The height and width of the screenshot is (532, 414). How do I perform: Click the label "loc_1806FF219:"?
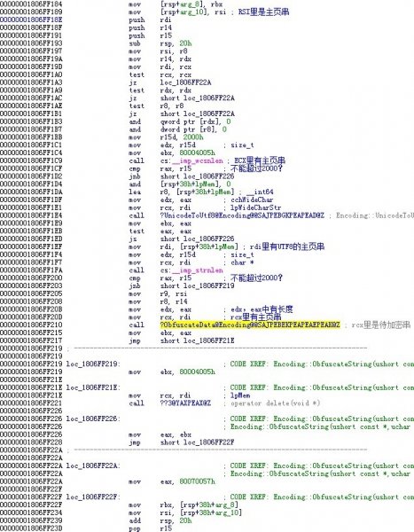point(93,364)
